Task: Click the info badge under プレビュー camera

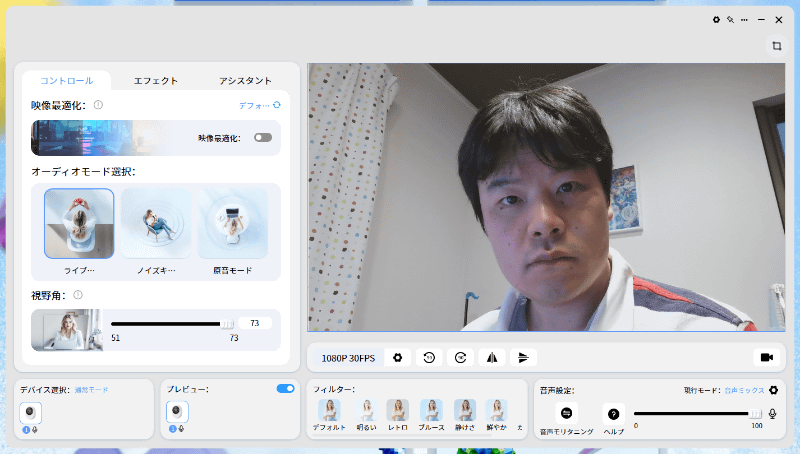Action: pyautogui.click(x=172, y=429)
